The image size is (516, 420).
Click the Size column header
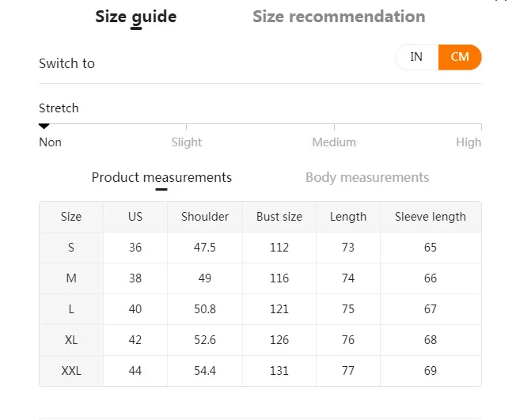pyautogui.click(x=71, y=217)
